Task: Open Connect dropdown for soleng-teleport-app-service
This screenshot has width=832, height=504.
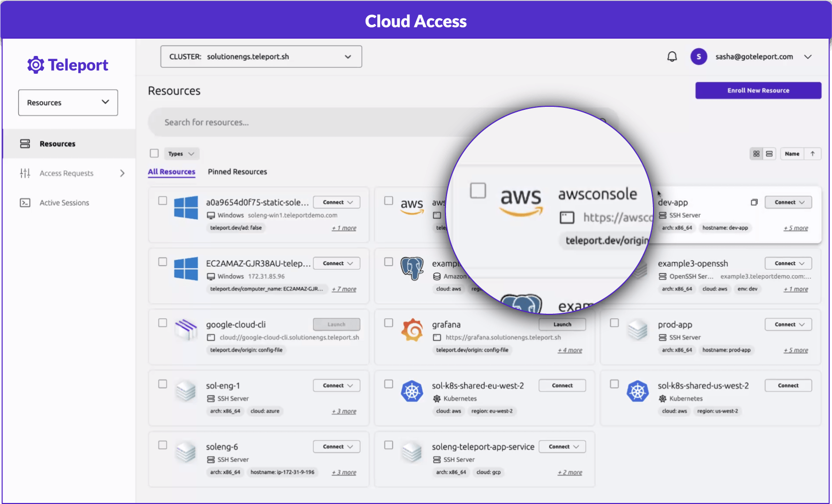Action: tap(562, 447)
